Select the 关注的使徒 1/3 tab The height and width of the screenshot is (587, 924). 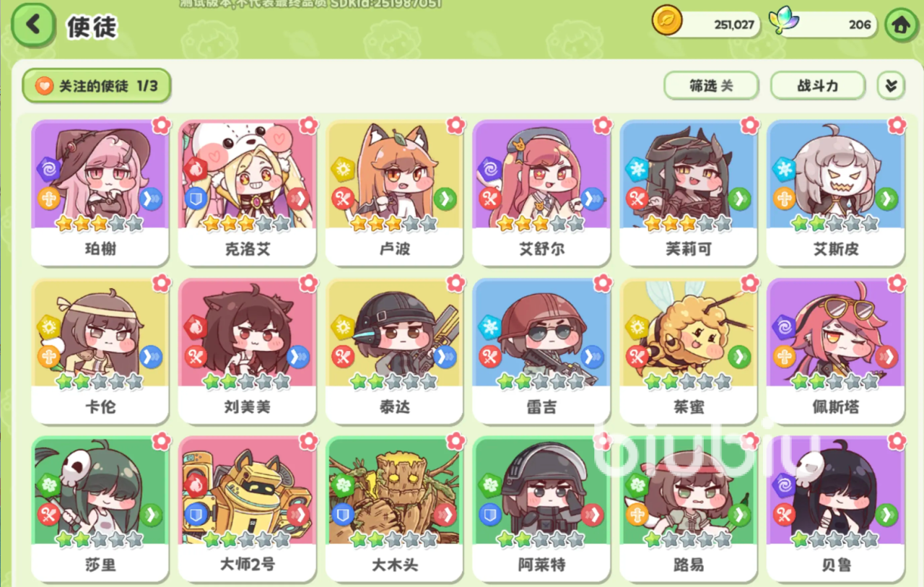coord(97,87)
